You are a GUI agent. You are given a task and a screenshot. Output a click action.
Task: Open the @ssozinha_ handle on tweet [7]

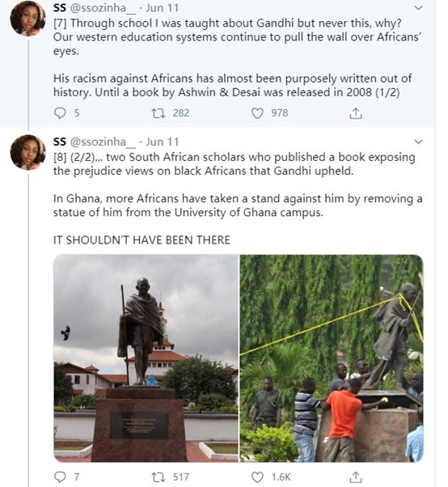[x=103, y=8]
